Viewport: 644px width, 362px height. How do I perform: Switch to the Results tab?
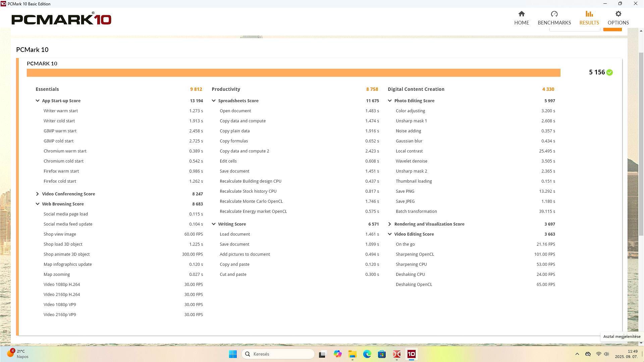click(x=589, y=18)
